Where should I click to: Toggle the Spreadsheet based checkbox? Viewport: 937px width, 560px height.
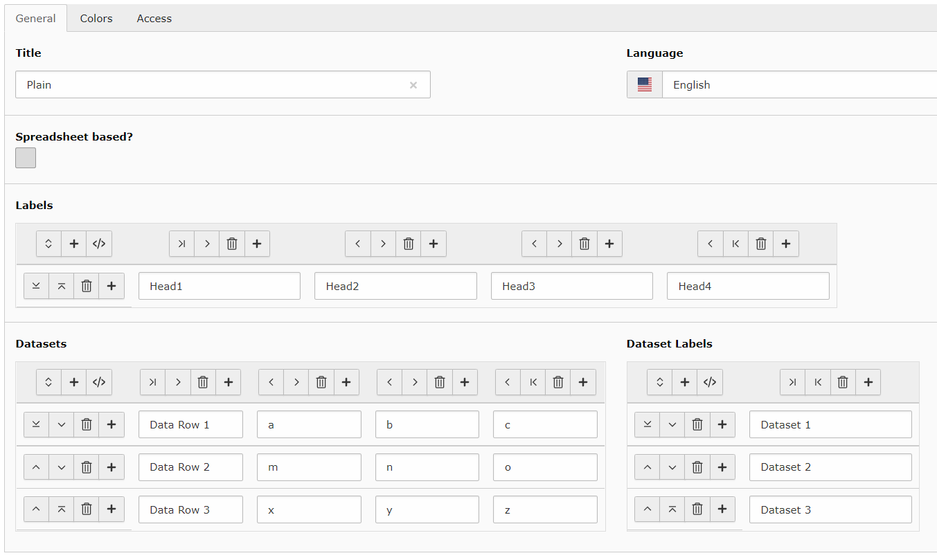25,158
